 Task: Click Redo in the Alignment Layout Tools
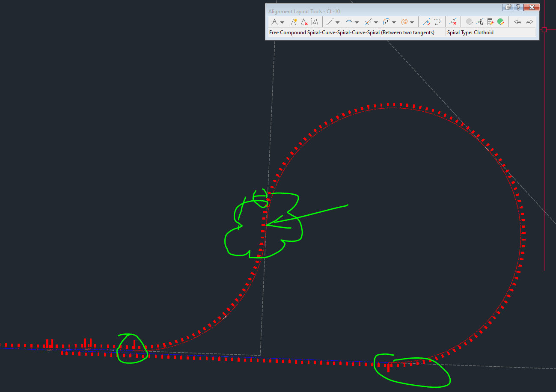(529, 22)
